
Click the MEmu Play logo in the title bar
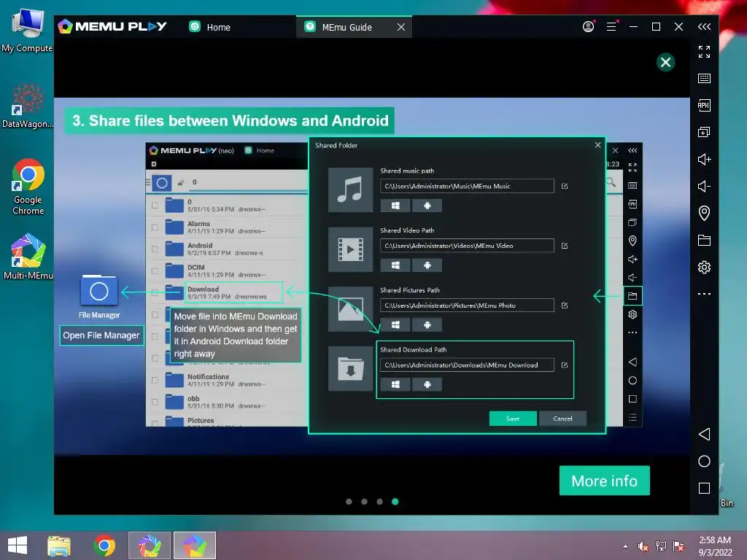(x=112, y=27)
